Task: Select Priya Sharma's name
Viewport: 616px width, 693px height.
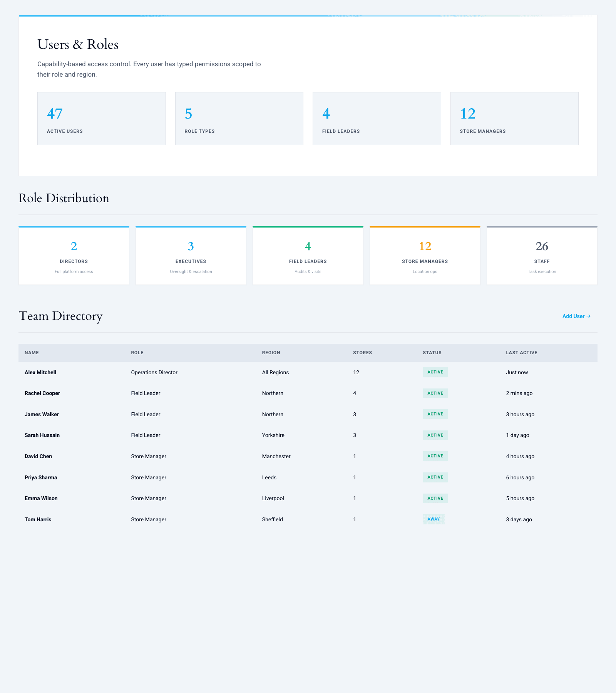Action: click(41, 477)
